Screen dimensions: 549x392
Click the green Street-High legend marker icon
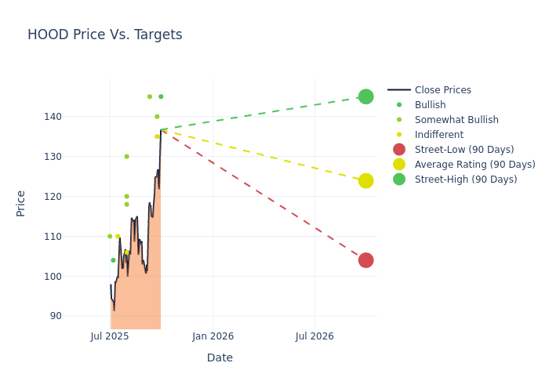coord(399,180)
